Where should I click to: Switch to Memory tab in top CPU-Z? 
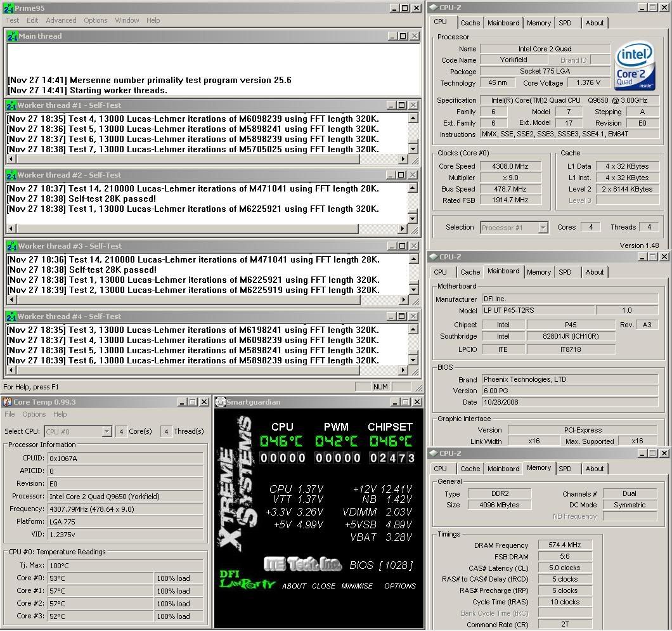click(539, 23)
